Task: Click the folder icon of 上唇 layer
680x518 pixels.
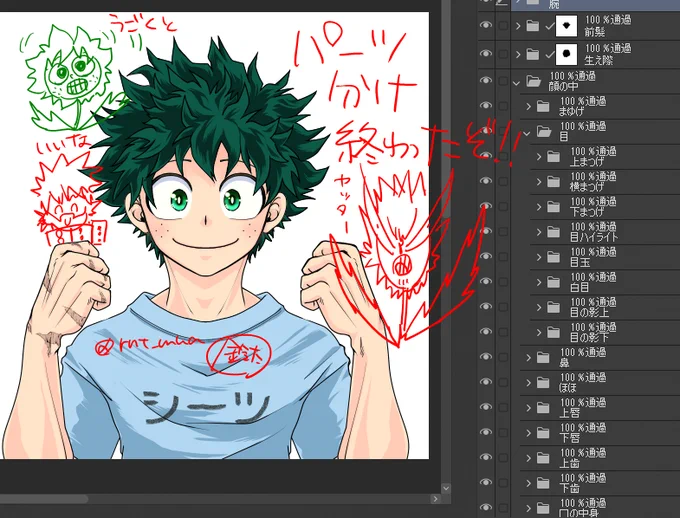Action: (543, 408)
